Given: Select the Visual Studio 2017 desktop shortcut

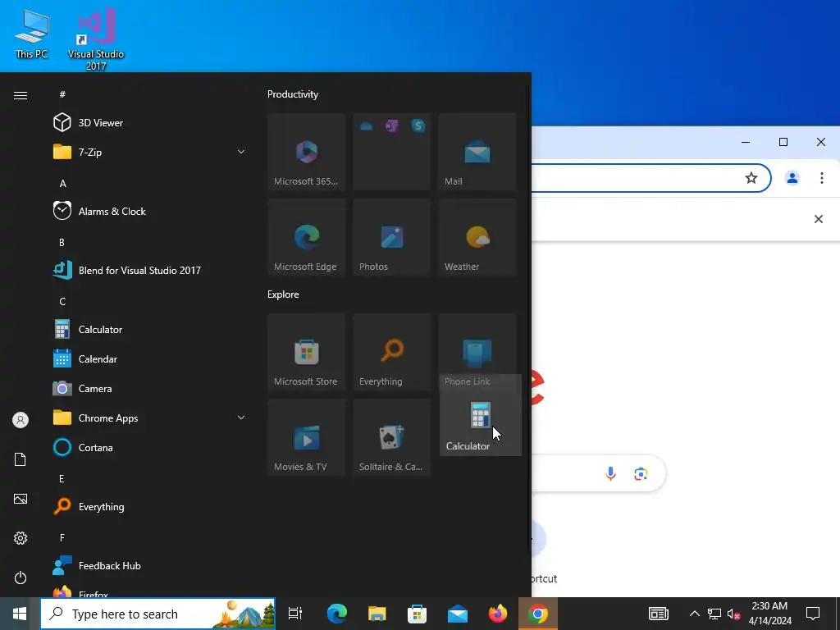Looking at the screenshot, I should pos(96,39).
